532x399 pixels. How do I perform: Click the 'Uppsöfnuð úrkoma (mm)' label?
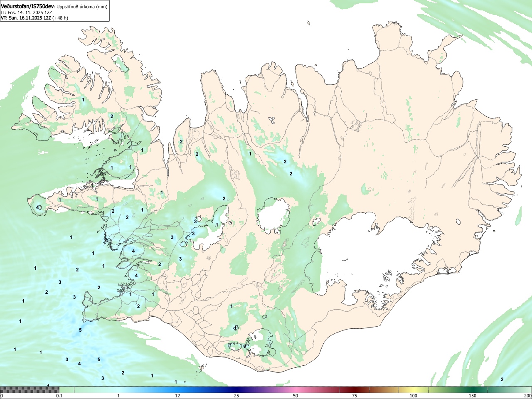point(82,7)
